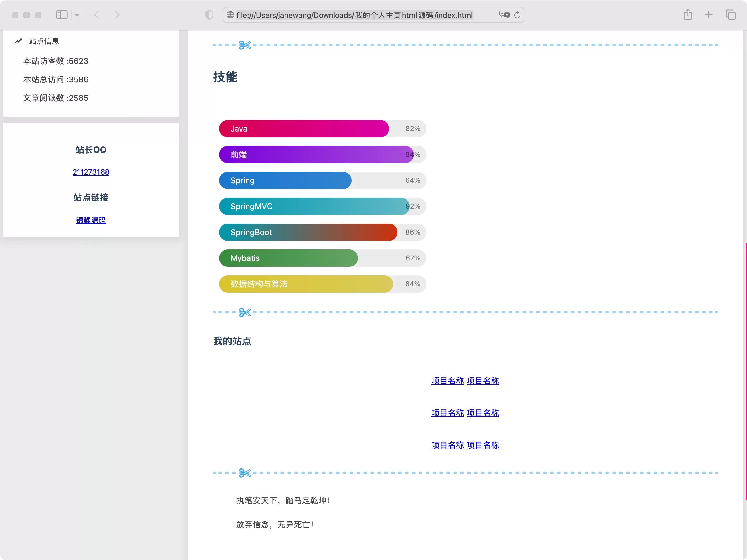Click the scissors icon above the quotes
The height and width of the screenshot is (560, 747).
245,473
